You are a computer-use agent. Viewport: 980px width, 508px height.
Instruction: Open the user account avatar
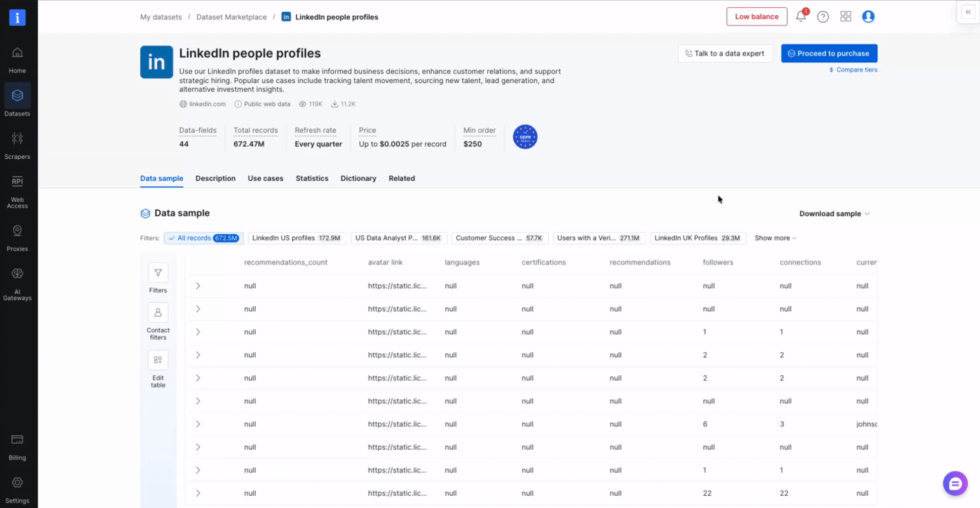click(868, 16)
